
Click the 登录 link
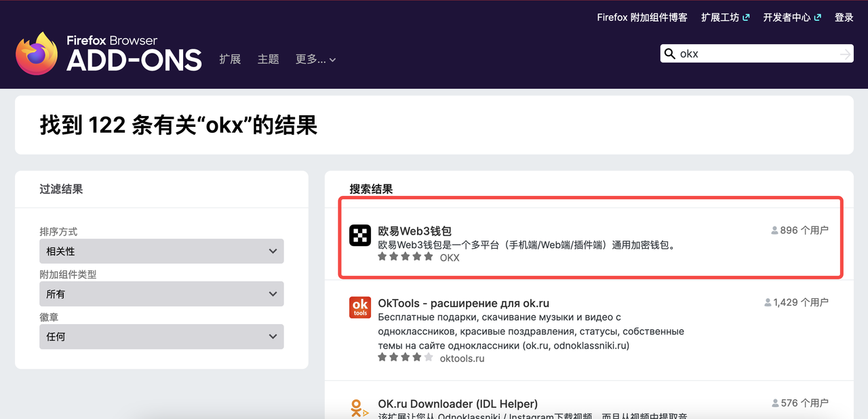[844, 17]
